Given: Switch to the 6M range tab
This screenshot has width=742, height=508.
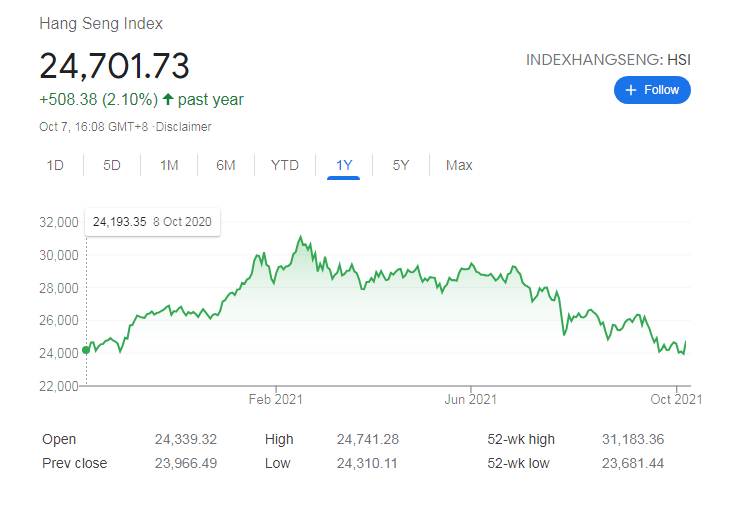Looking at the screenshot, I should [x=226, y=165].
